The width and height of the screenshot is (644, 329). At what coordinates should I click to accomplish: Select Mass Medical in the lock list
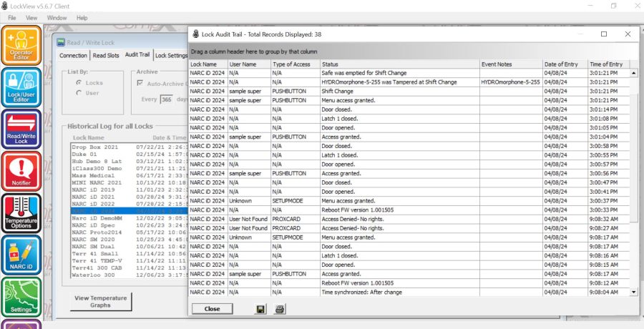pyautogui.click(x=129, y=175)
